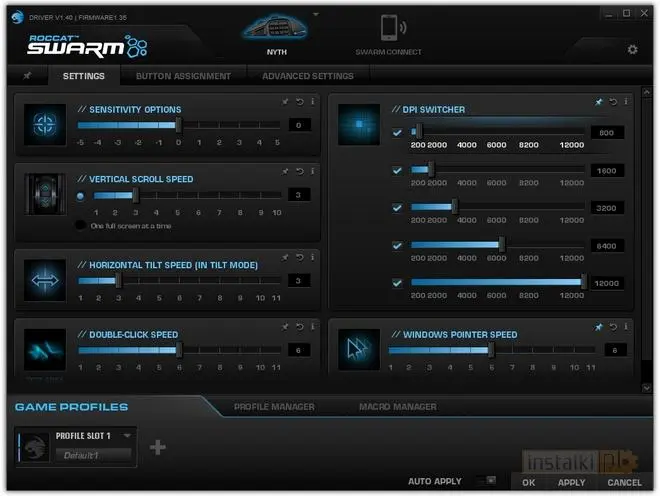Click the DPI Switcher thumbnail

pyautogui.click(x=359, y=125)
